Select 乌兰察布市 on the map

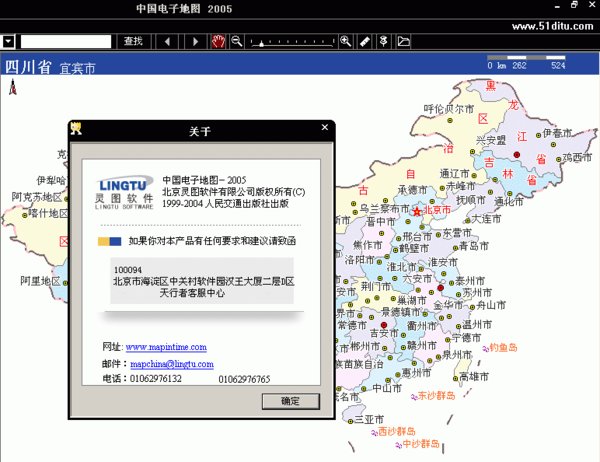coord(384,209)
